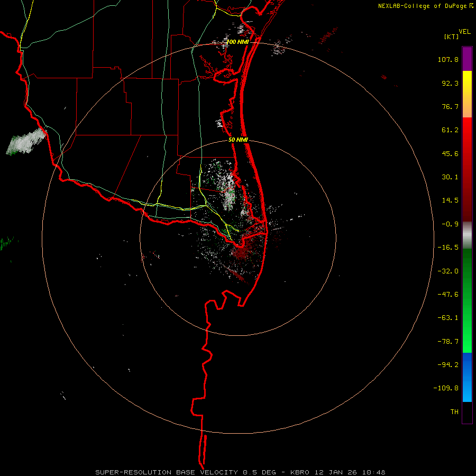Click the 30.1 legend value
The image size is (476, 476).
tap(450, 177)
